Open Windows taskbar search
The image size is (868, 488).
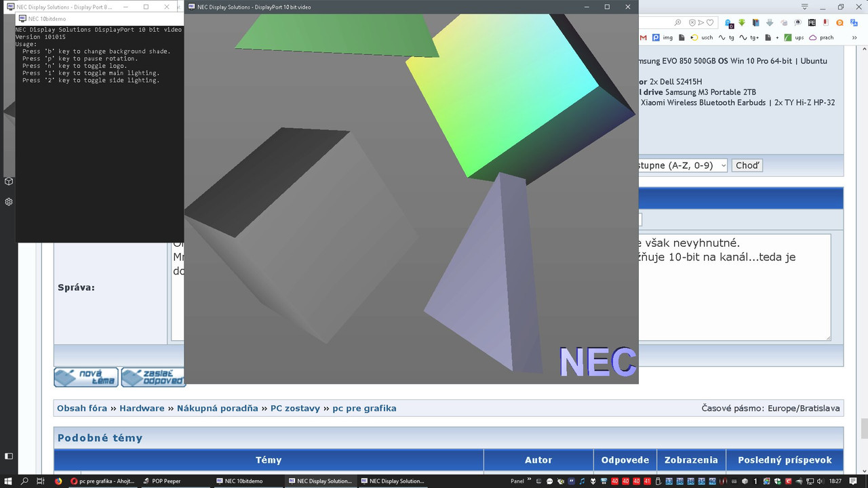click(x=25, y=481)
